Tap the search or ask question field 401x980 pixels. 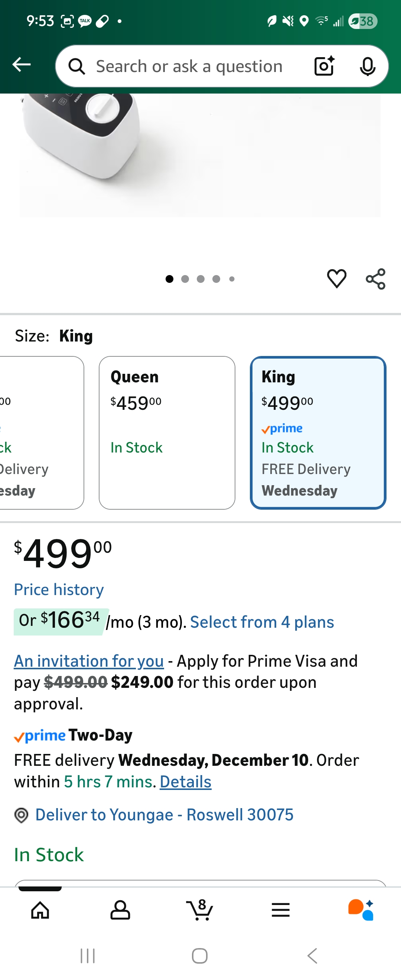(x=189, y=66)
